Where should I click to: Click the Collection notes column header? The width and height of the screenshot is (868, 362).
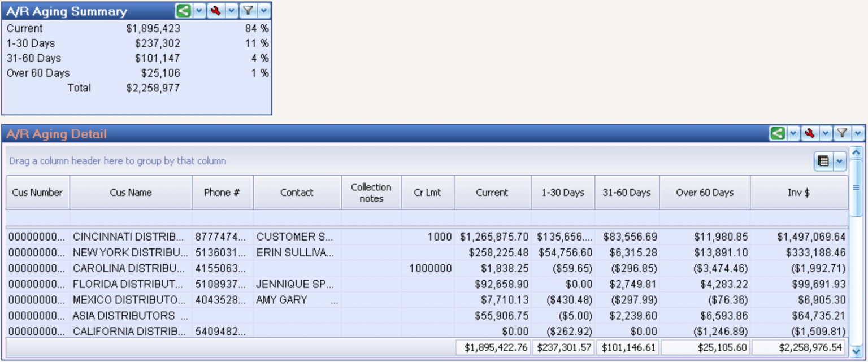click(x=371, y=193)
